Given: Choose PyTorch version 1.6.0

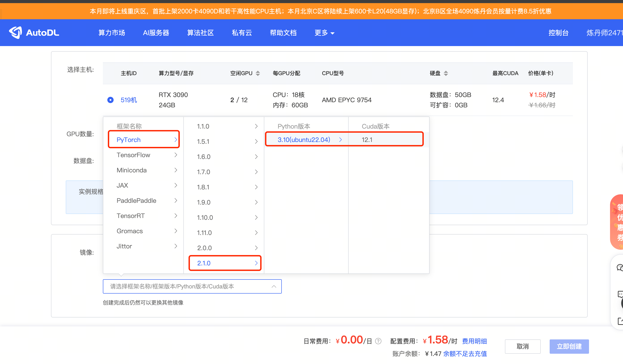Looking at the screenshot, I should click(x=224, y=157).
